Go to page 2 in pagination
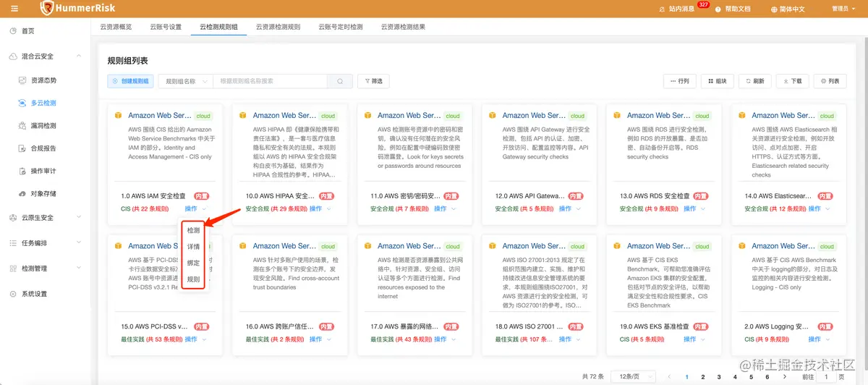This screenshot has width=868, height=385. 702,377
